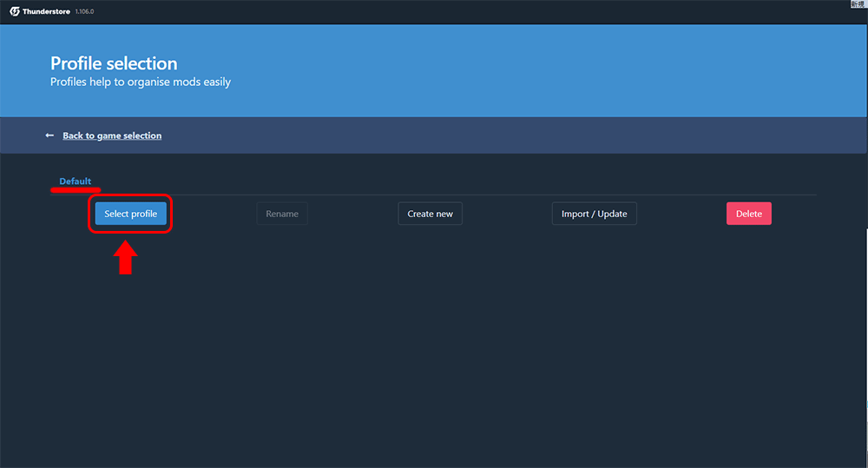Click the dark blue navigation bar background
This screenshot has height=468, width=868.
(521, 135)
